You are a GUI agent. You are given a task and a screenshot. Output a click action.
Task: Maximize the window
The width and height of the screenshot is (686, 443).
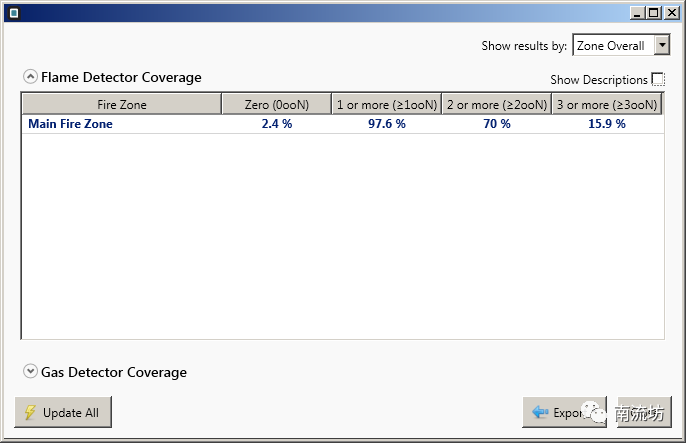click(654, 13)
